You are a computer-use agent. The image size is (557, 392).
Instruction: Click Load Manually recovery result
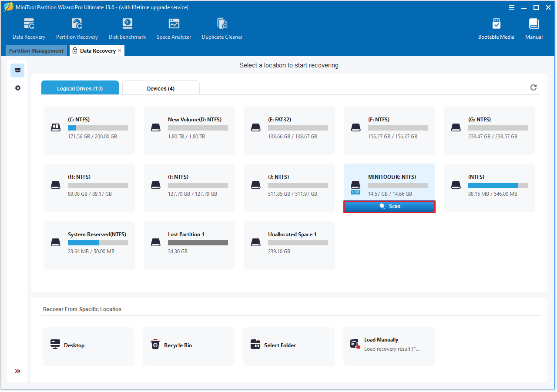point(389,347)
